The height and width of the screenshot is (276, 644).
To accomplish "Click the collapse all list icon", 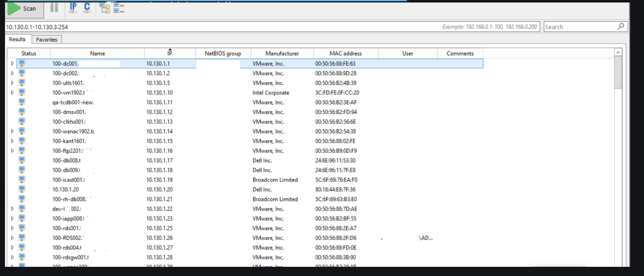I will (119, 8).
